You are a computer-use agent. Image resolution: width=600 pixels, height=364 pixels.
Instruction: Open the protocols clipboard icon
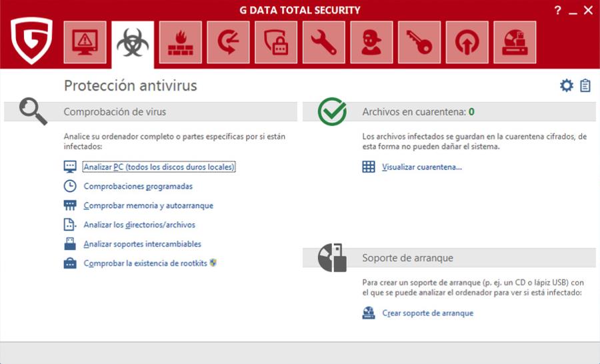(585, 85)
